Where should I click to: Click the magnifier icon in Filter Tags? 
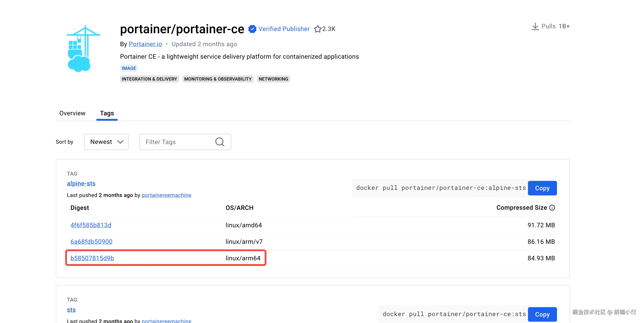click(x=220, y=142)
